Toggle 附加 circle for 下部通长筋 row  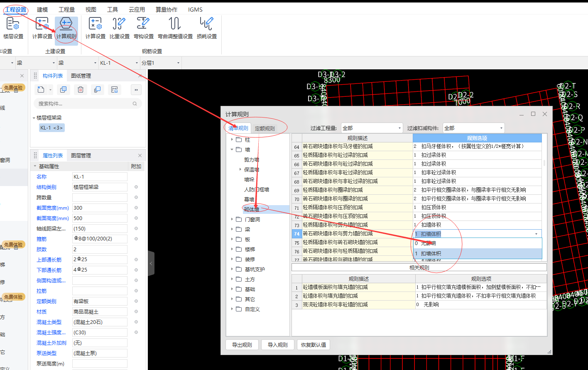click(136, 270)
